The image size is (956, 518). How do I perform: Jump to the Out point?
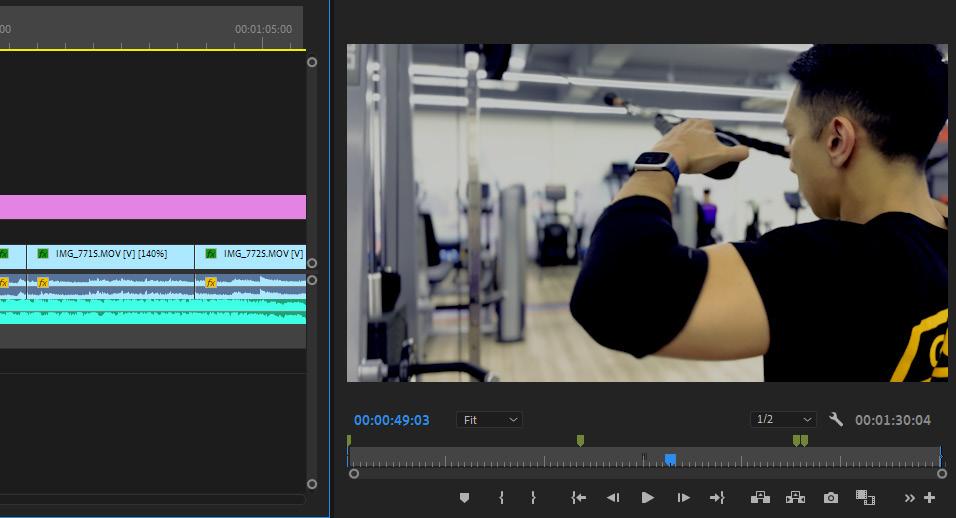click(717, 498)
